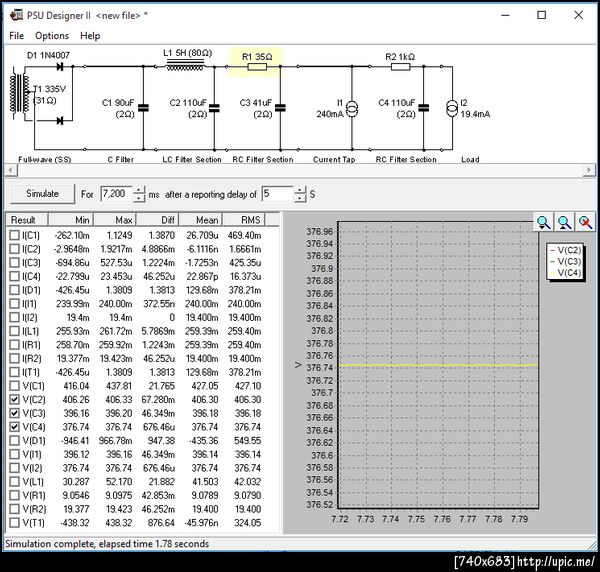Open the Options menu
Screen dimensions: 600x572
[x=52, y=36]
